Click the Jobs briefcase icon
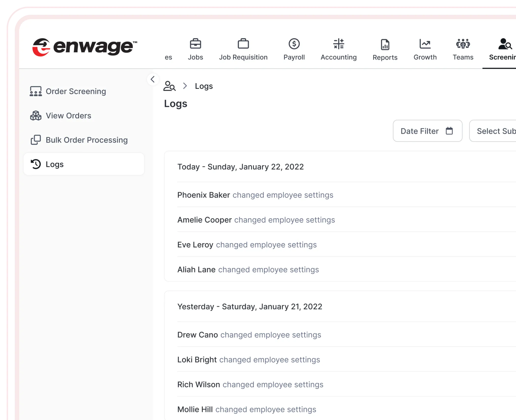Viewport: 516px width, 420px height. pos(195,44)
